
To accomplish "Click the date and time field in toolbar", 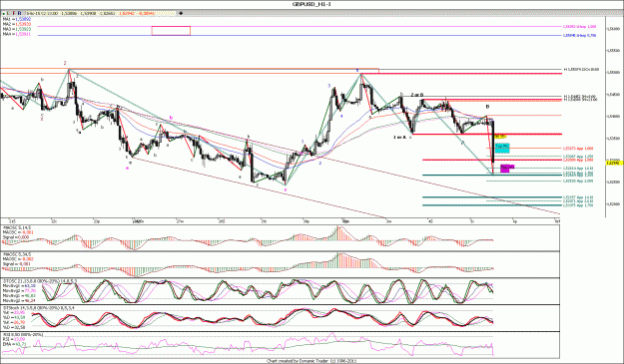I will (41, 13).
